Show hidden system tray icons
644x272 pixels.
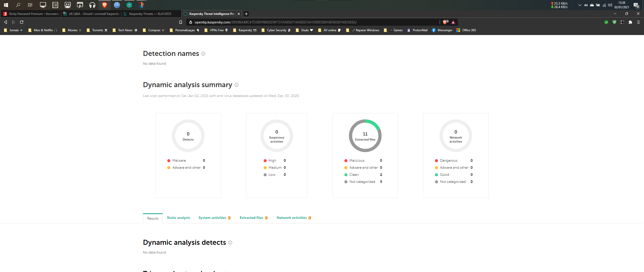coord(580,5)
